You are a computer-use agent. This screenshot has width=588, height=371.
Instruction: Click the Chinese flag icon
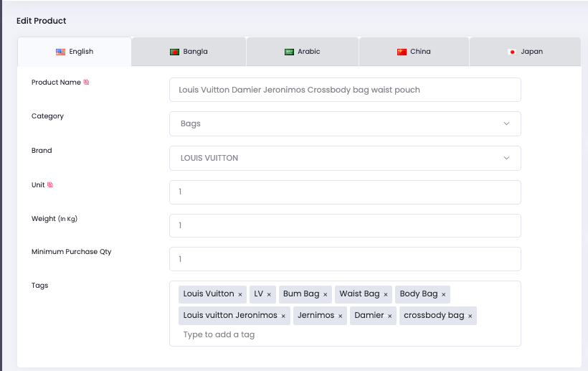[402, 52]
